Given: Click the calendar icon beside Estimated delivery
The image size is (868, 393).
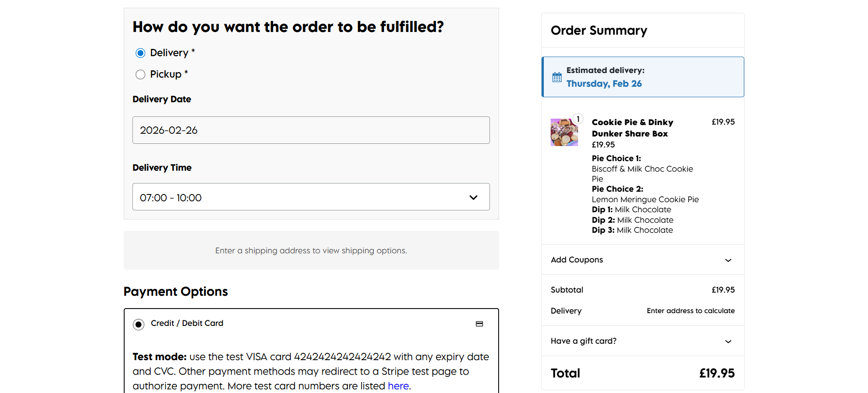Looking at the screenshot, I should [x=557, y=77].
